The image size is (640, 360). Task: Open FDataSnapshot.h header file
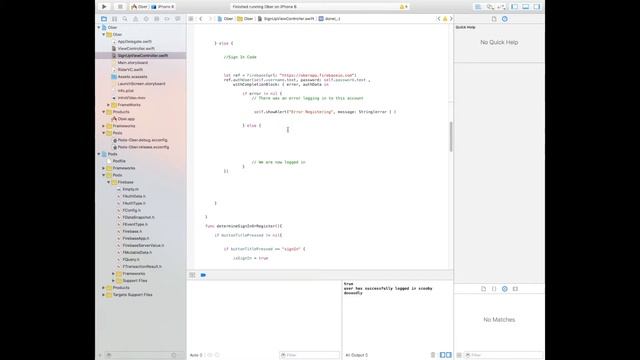tap(138, 217)
